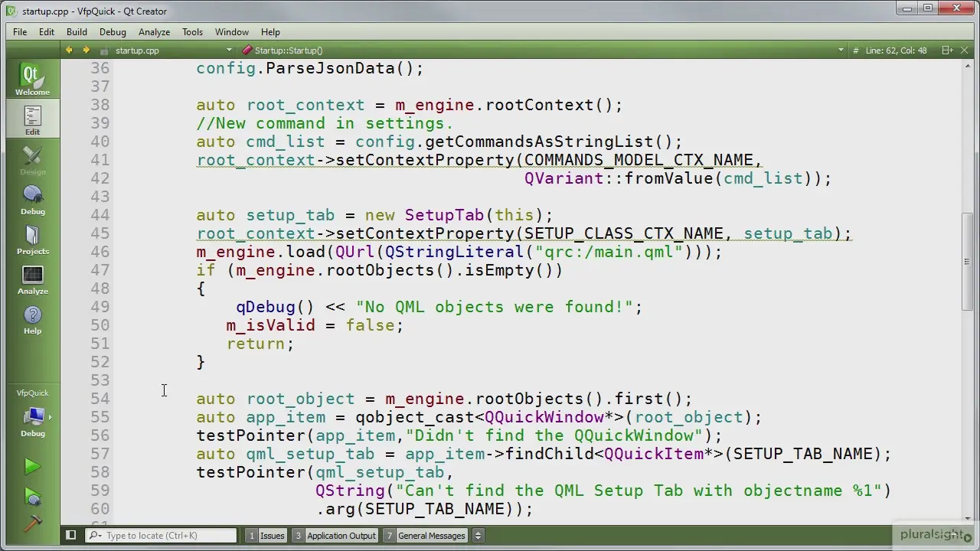Screen dimensions: 980x551
Task: Click the # file encoding indicator
Action: click(856, 51)
